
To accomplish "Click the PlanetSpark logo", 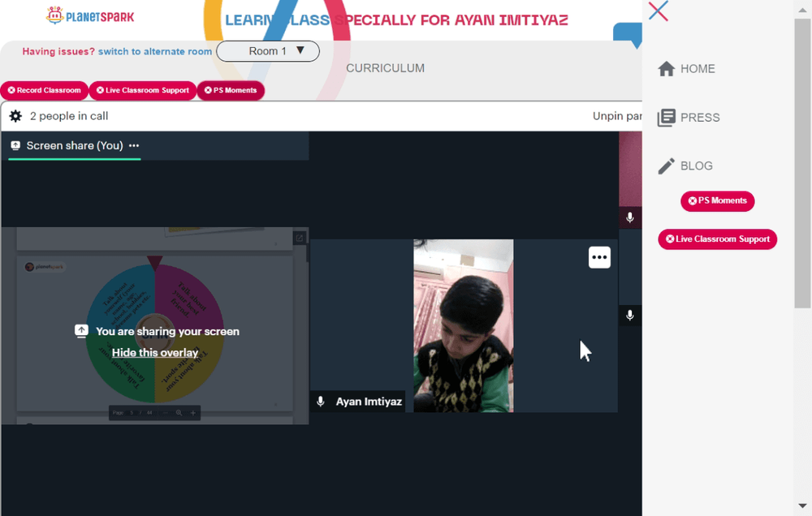I will pyautogui.click(x=90, y=16).
